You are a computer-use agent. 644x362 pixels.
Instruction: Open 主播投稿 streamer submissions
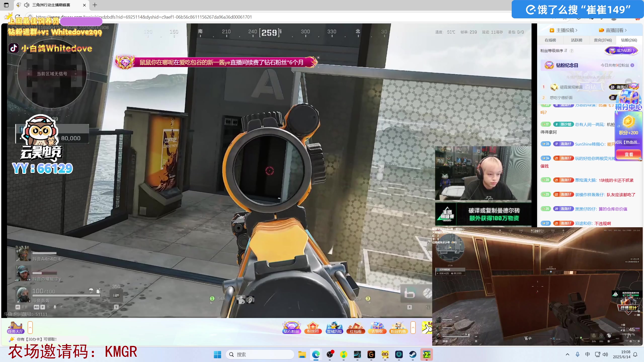pyautogui.click(x=563, y=30)
